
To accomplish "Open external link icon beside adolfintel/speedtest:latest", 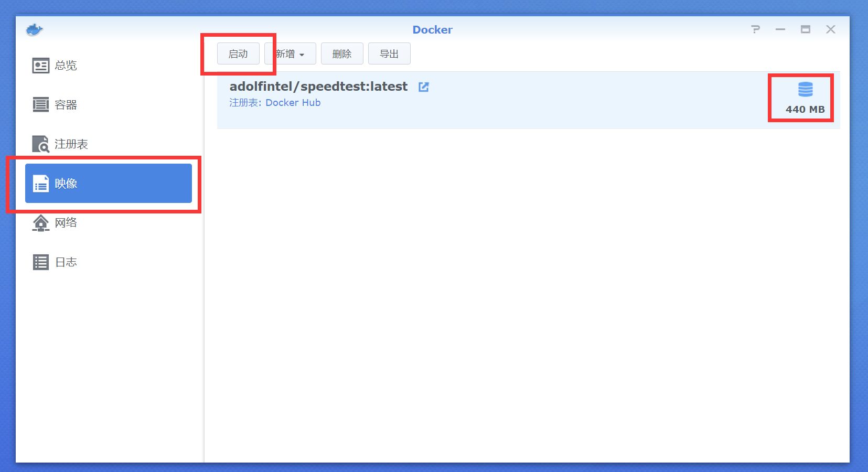I will [x=424, y=87].
